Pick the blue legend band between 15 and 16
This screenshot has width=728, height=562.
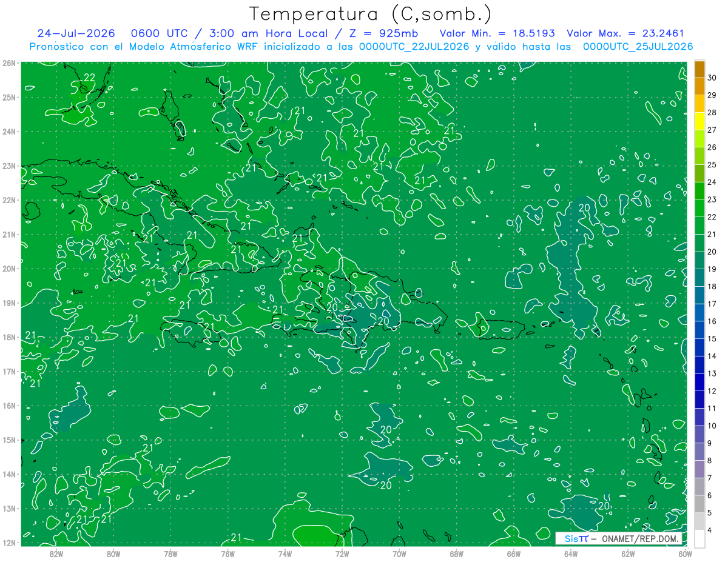click(x=699, y=330)
